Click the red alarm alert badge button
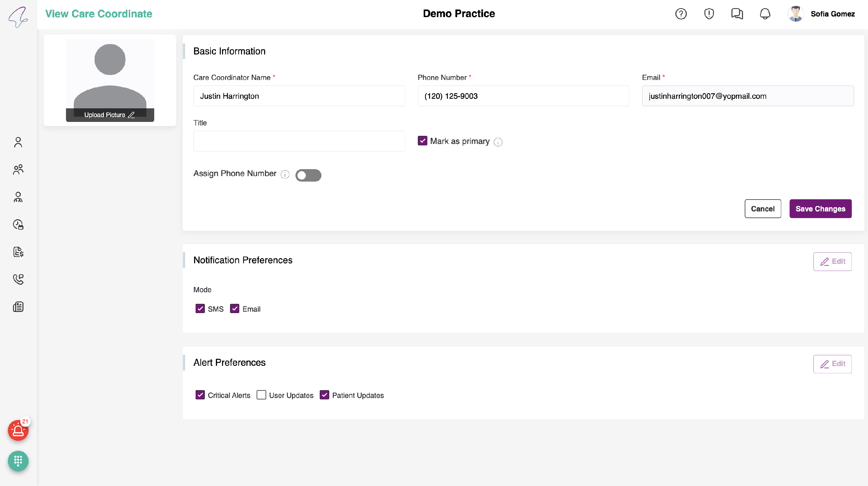Viewport: 868px width, 486px height. 18,430
